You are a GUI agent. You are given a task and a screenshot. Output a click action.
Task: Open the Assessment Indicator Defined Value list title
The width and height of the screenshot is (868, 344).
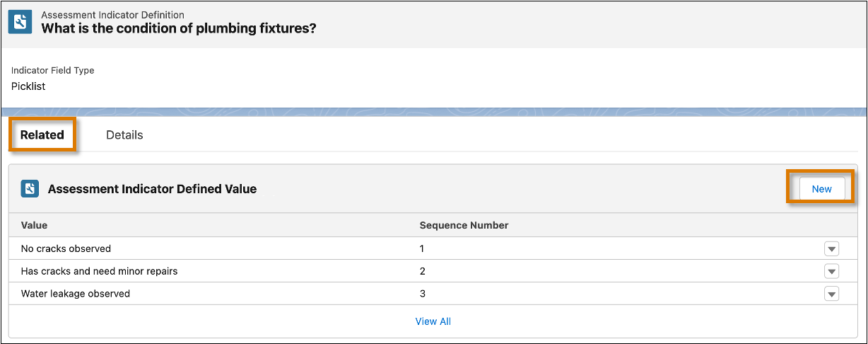(152, 189)
